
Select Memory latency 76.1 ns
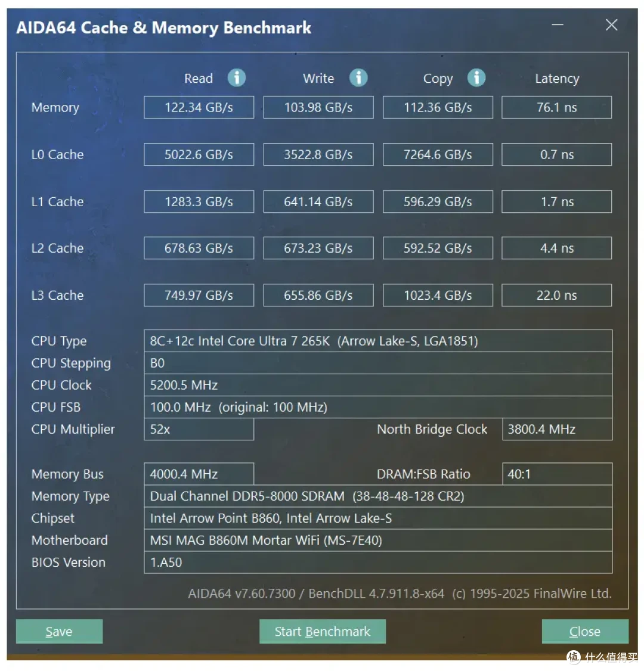pos(557,107)
